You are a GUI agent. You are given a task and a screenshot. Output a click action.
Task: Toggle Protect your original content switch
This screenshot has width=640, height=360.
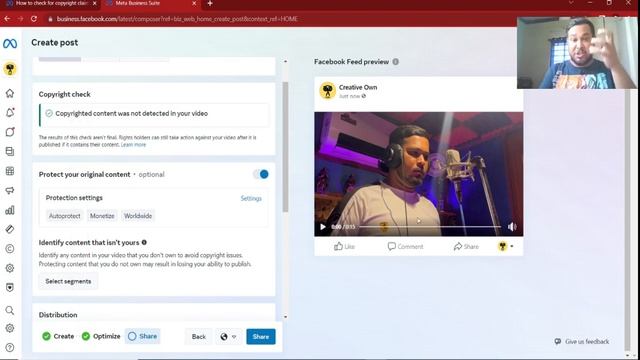coord(260,174)
